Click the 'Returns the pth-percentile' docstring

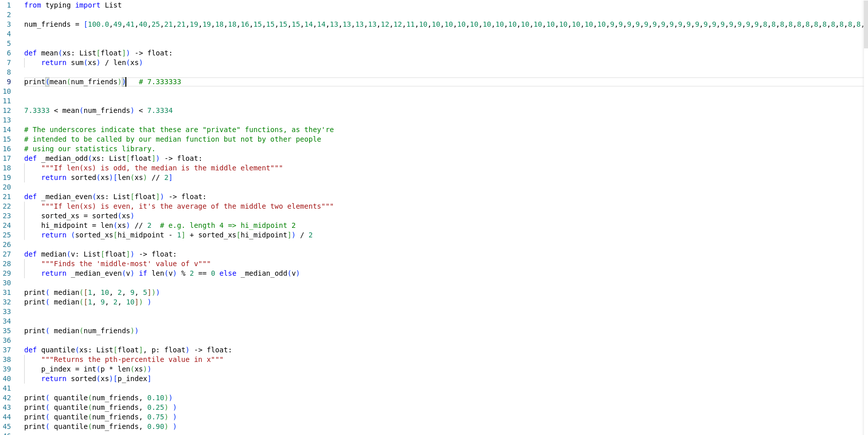pos(132,359)
